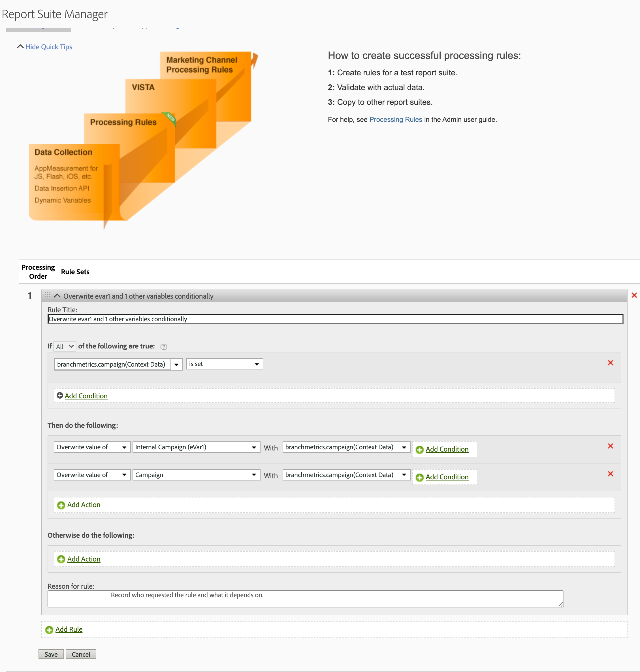Screen dimensions: 640x672
Task: Open the 'All' match dropdown
Action: [x=65, y=346]
